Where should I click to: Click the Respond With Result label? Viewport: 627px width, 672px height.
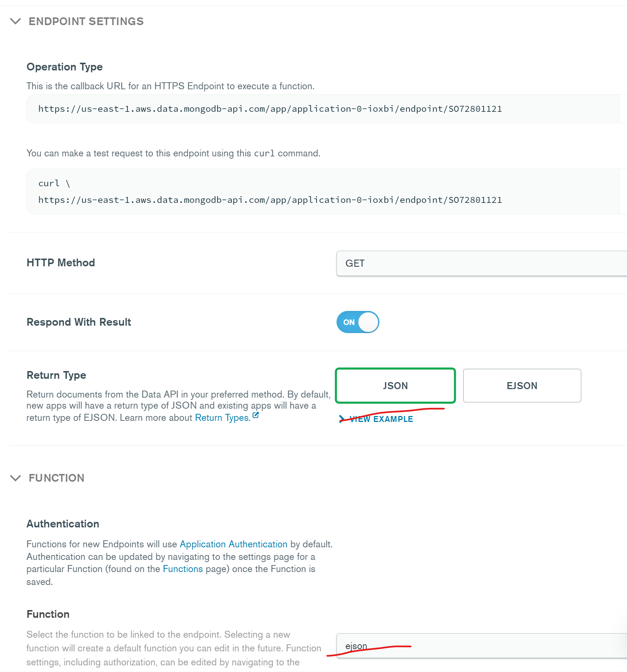(79, 322)
